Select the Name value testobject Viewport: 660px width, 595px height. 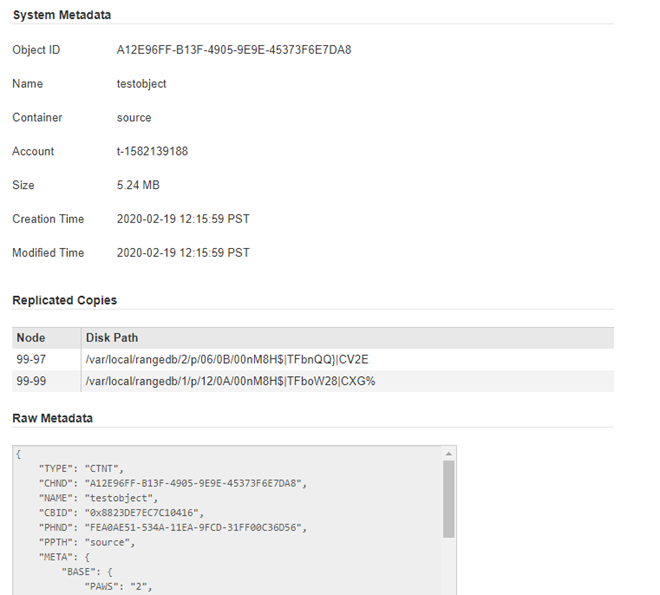point(141,84)
